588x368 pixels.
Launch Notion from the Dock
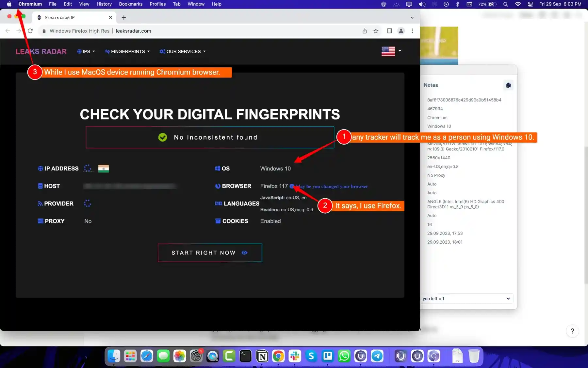click(262, 356)
